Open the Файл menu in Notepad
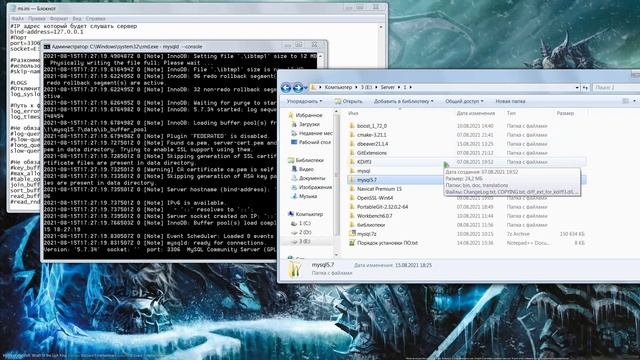This screenshot has width=640, height=360. 18,18
